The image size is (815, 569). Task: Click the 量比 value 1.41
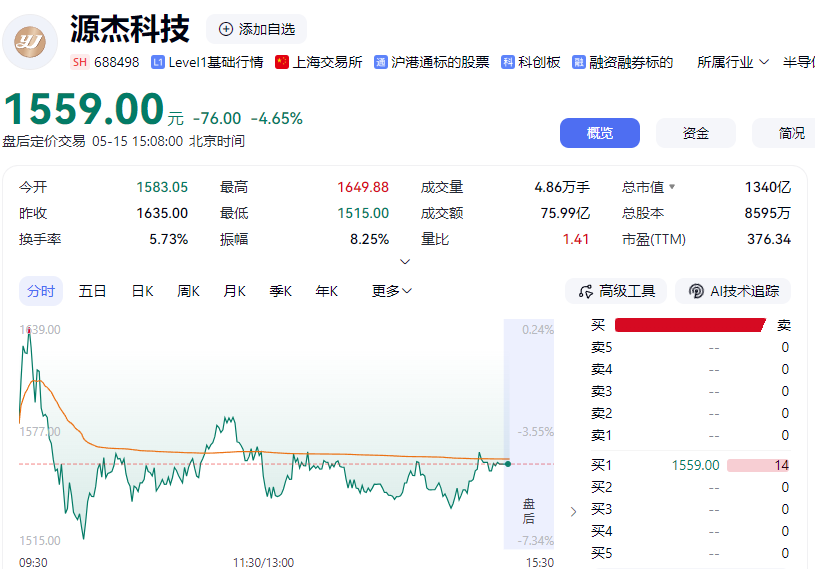point(576,239)
